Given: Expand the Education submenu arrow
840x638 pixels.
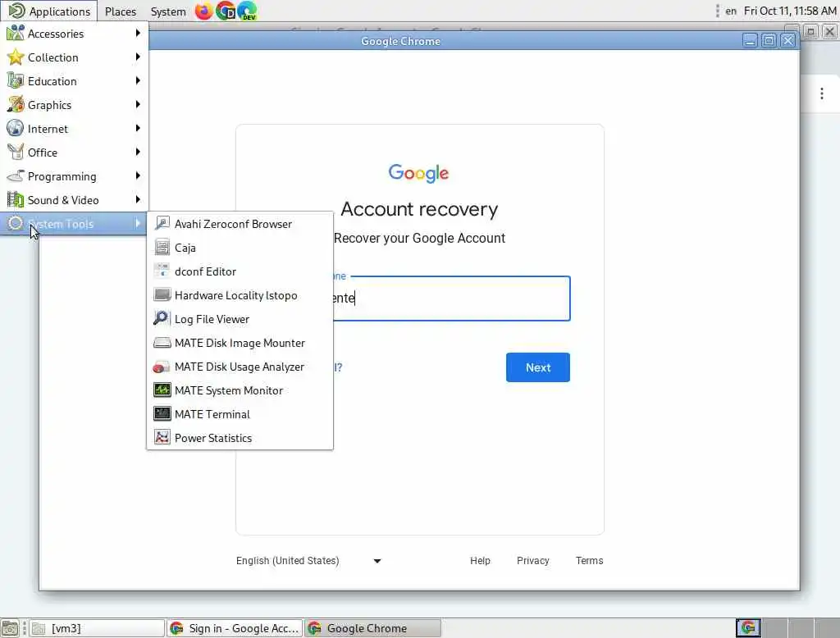Looking at the screenshot, I should click(x=138, y=81).
